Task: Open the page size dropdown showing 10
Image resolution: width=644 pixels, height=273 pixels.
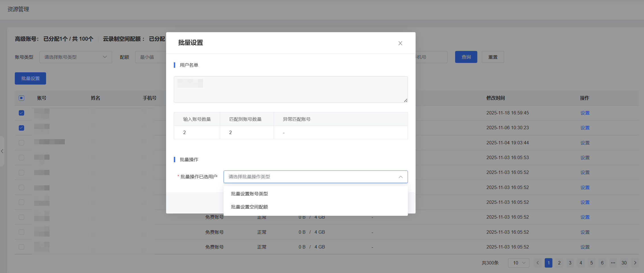Action: (518, 263)
